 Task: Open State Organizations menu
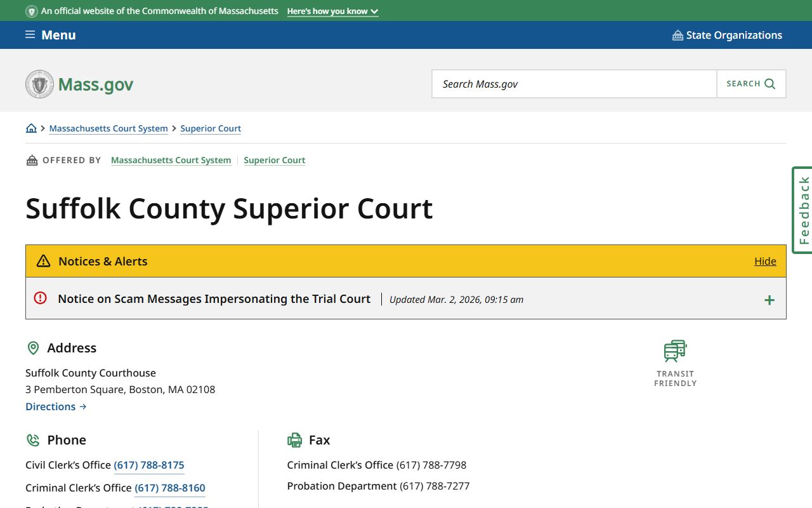(733, 35)
